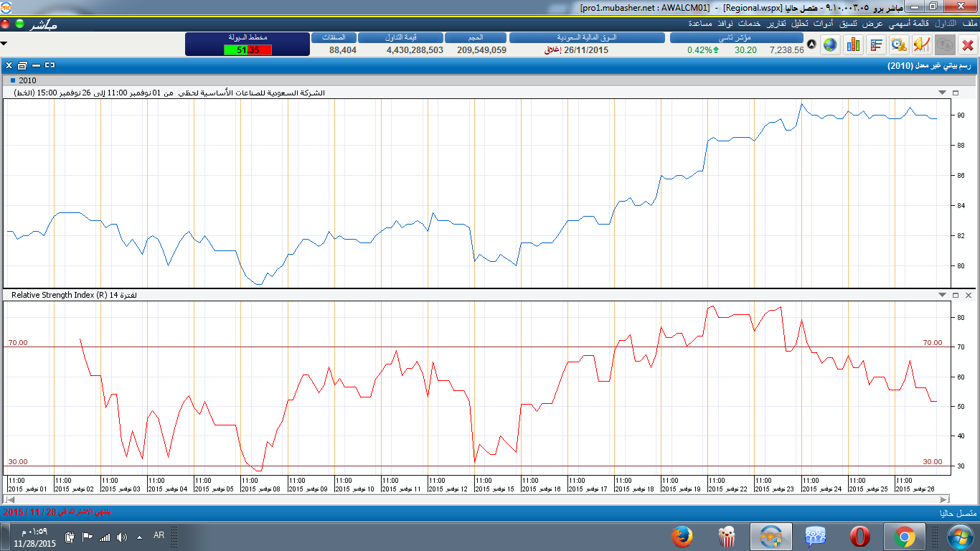Click the black circle arrow beside index value

point(811,44)
